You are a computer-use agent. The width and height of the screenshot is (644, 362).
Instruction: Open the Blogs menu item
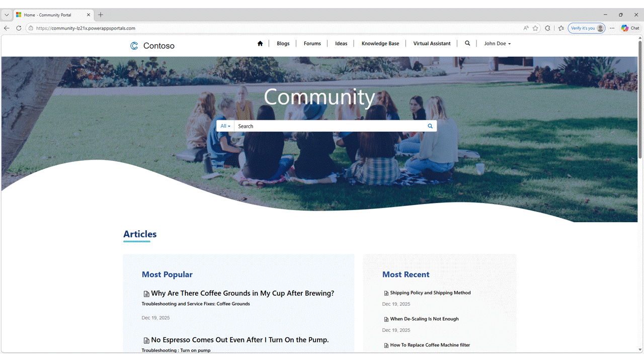point(283,44)
